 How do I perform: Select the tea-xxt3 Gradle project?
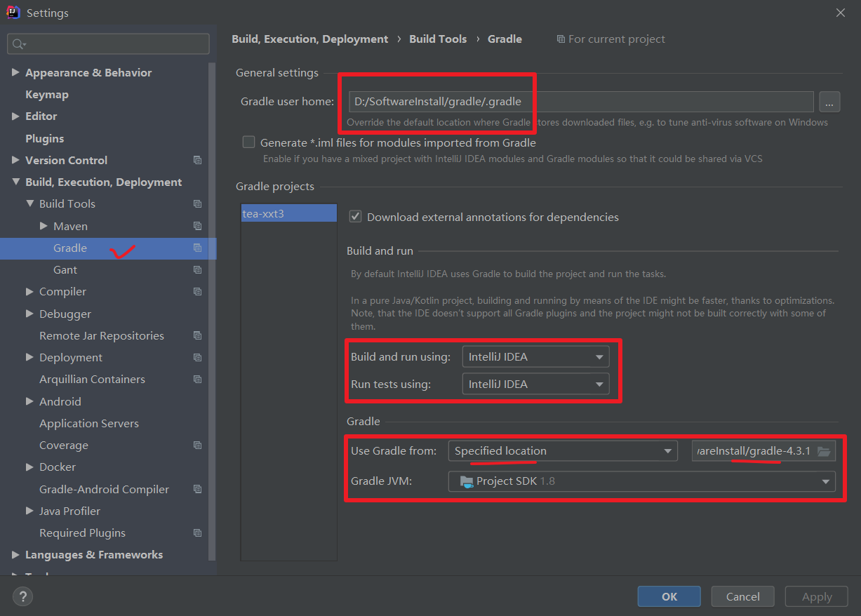[x=288, y=213]
